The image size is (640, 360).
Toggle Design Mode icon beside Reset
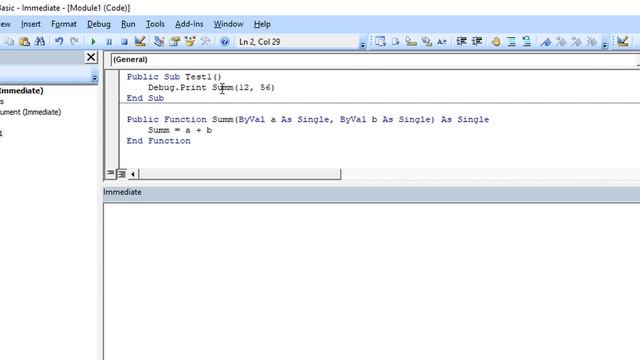coord(140,41)
